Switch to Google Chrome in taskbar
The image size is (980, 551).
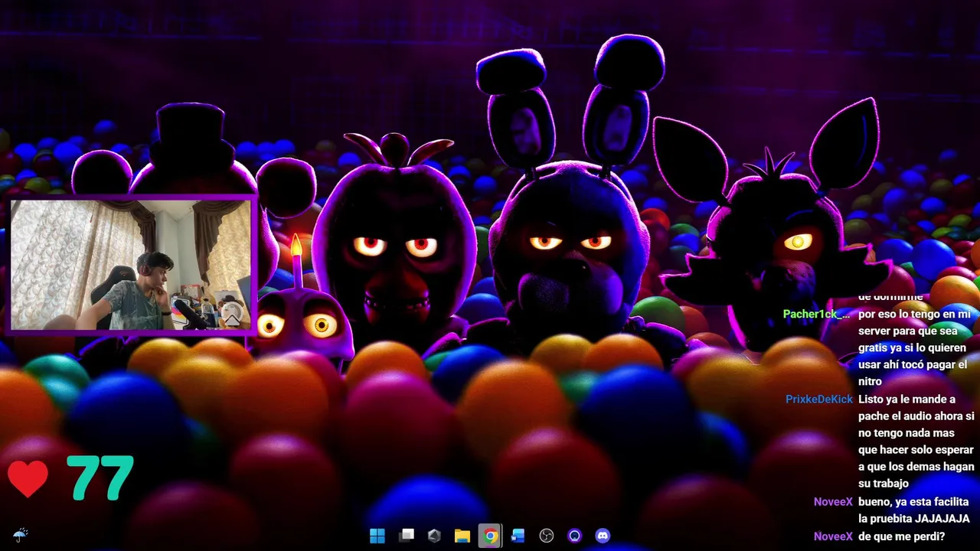tap(491, 536)
